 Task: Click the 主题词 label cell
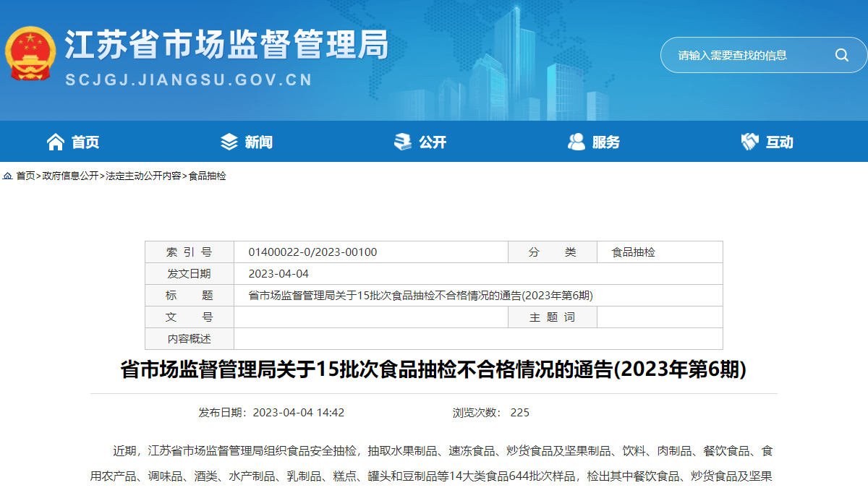(x=553, y=317)
